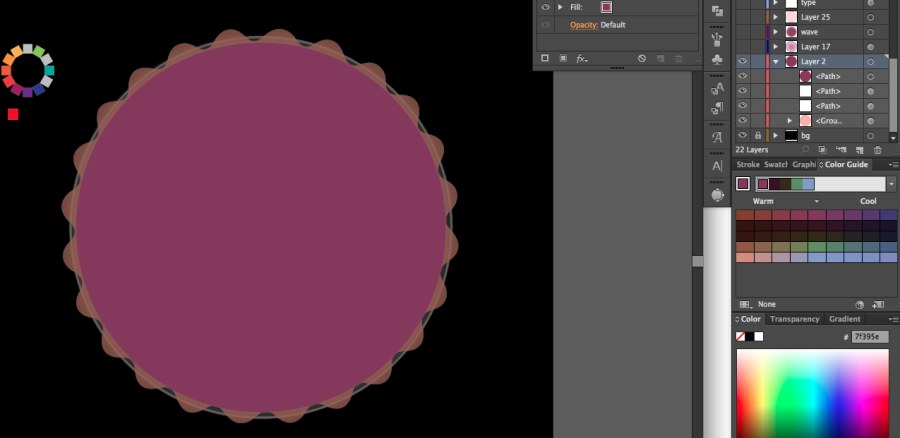The width and height of the screenshot is (900, 438).
Task: Open Harmony Rules dropdown in Color Guide
Action: (891, 184)
